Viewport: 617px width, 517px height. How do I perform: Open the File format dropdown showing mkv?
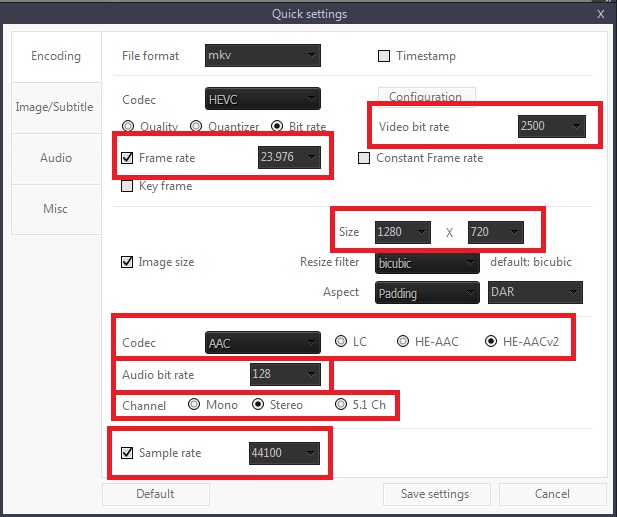coord(262,55)
